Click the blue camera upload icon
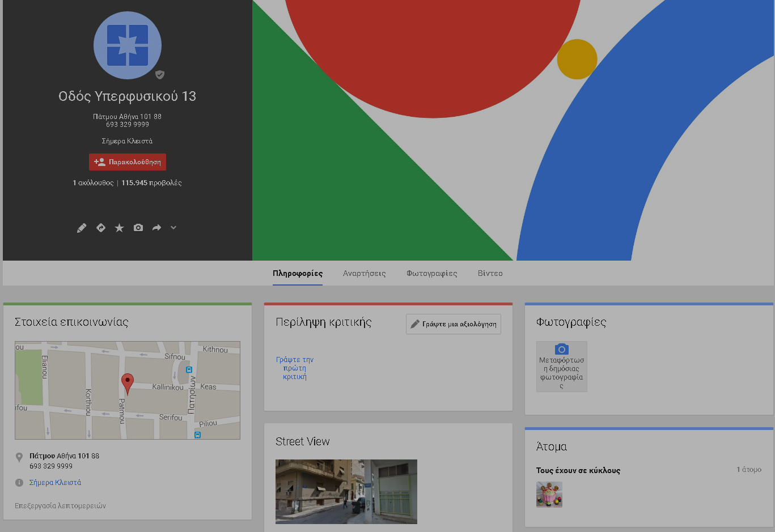Screen dimensions: 775x532 (562, 349)
